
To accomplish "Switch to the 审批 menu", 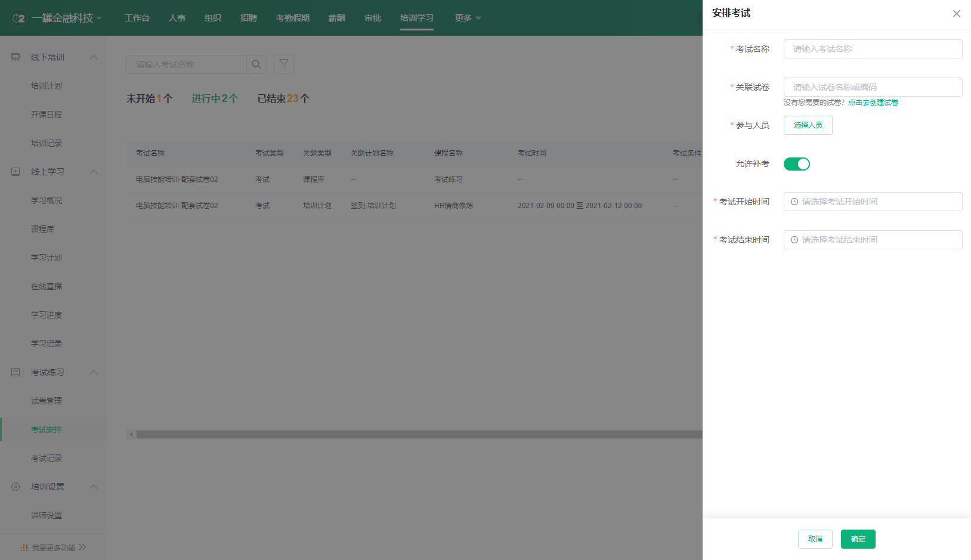I will coord(373,18).
